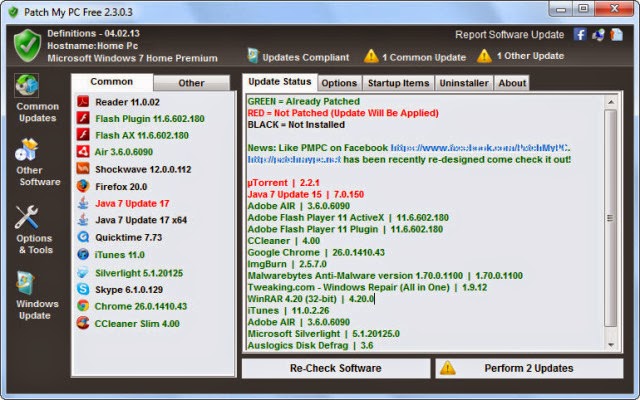Viewport: 640px width, 400px height.
Task: Click the Flash AX icon
Action: click(83, 135)
